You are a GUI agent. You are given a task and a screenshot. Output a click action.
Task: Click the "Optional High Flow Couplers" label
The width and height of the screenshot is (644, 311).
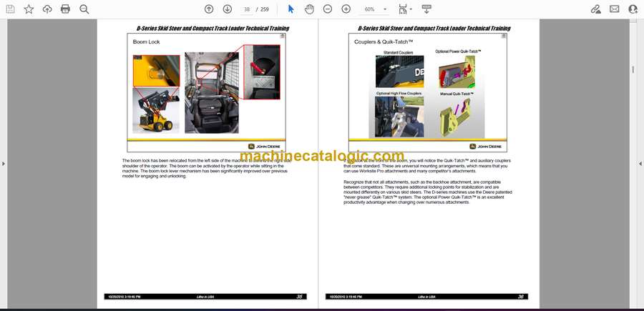pos(399,94)
